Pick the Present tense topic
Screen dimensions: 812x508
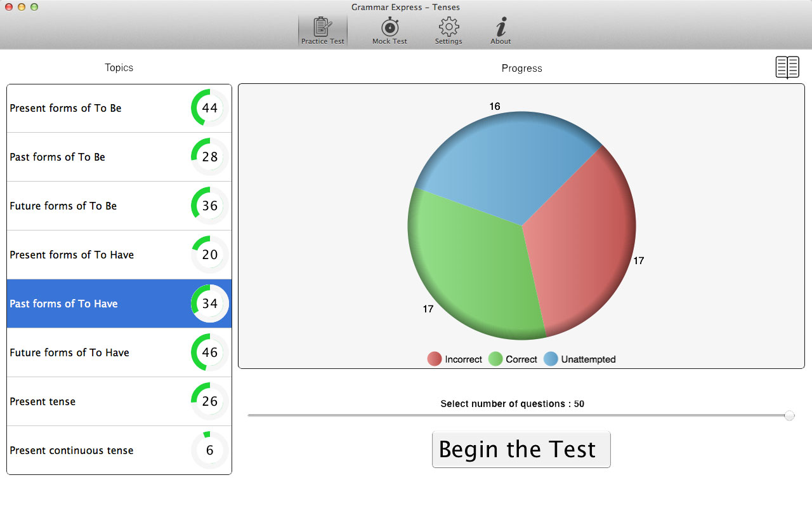click(43, 401)
